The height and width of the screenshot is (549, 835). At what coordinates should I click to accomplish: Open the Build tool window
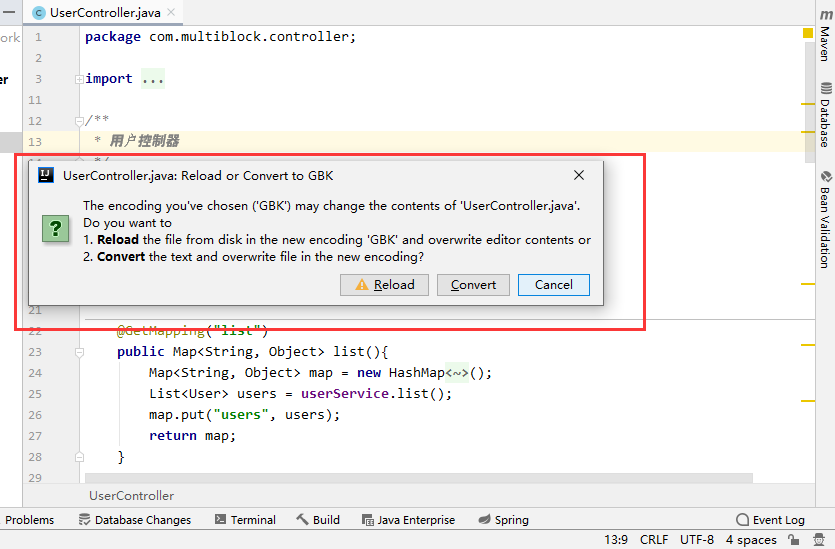click(318, 520)
